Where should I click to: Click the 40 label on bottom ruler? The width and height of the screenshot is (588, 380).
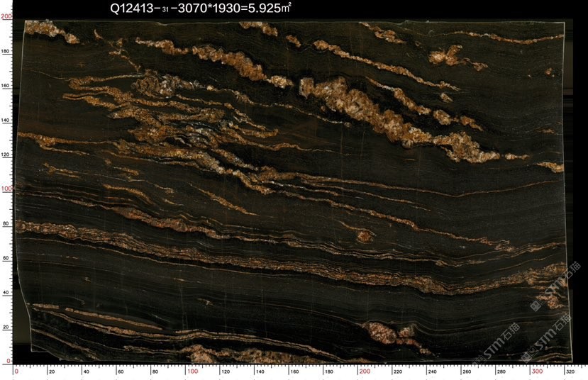click(87, 371)
